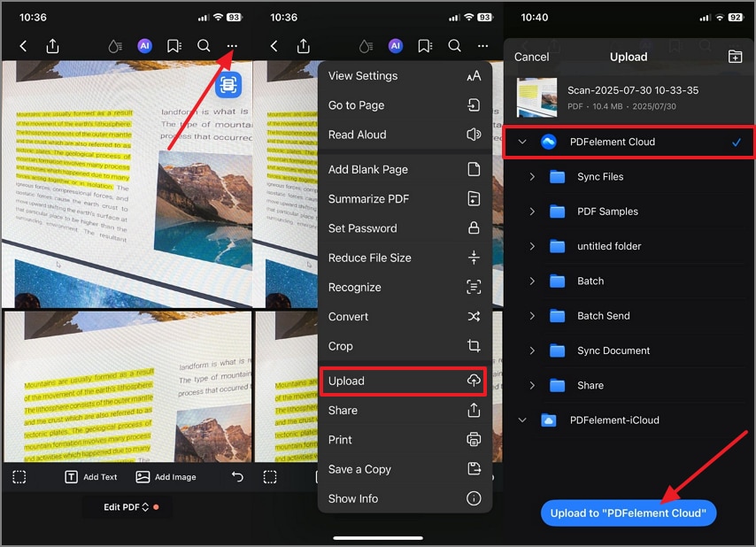This screenshot has width=756, height=547.
Task: Expand the Batch folder chevron
Action: click(532, 281)
